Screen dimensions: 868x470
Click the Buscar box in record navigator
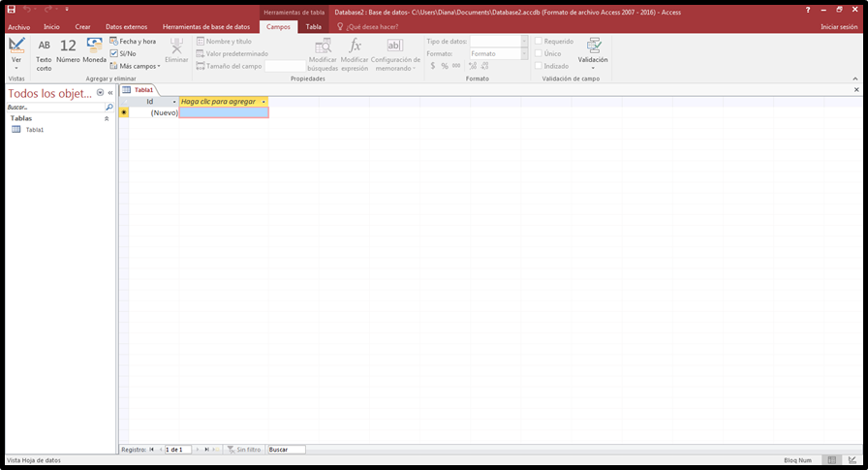(x=286, y=450)
